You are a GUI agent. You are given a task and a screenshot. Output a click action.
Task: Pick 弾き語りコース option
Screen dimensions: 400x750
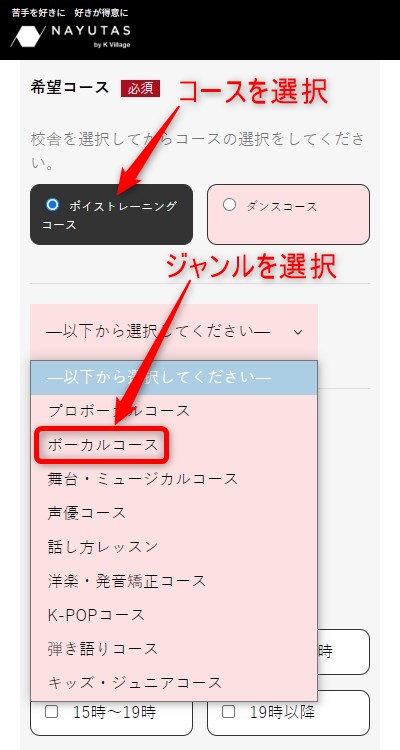coord(174,649)
